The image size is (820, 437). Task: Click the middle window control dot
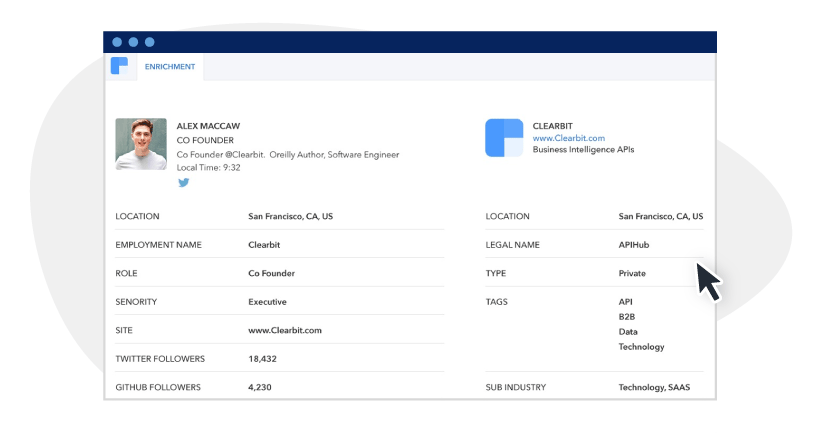click(133, 42)
